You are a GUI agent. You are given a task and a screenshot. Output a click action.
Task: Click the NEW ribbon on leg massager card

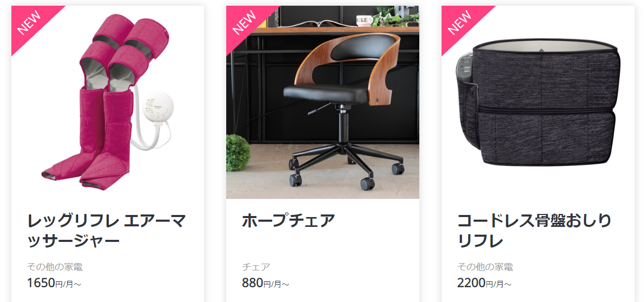pyautogui.click(x=30, y=23)
